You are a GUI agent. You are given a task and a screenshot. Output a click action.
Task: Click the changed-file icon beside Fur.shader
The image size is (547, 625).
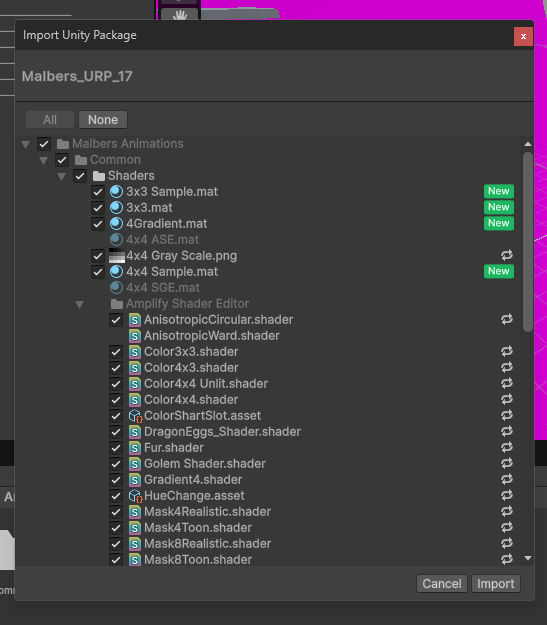[507, 448]
